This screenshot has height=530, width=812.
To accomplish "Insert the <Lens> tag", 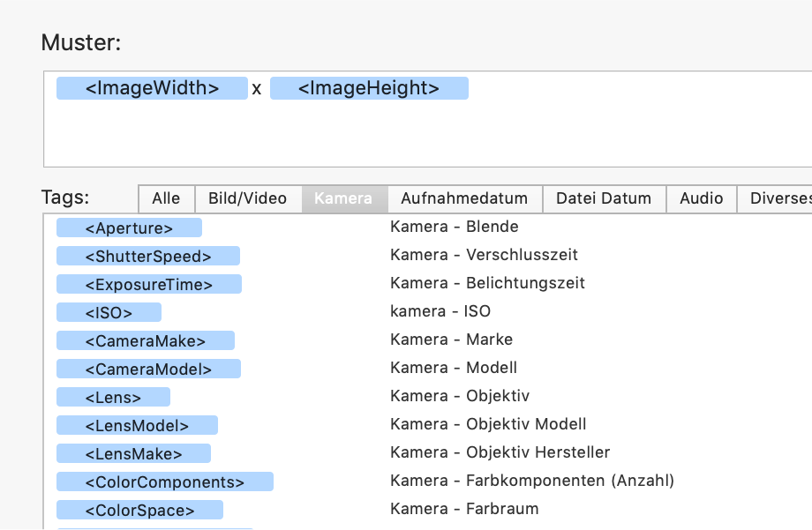I will (x=113, y=398).
